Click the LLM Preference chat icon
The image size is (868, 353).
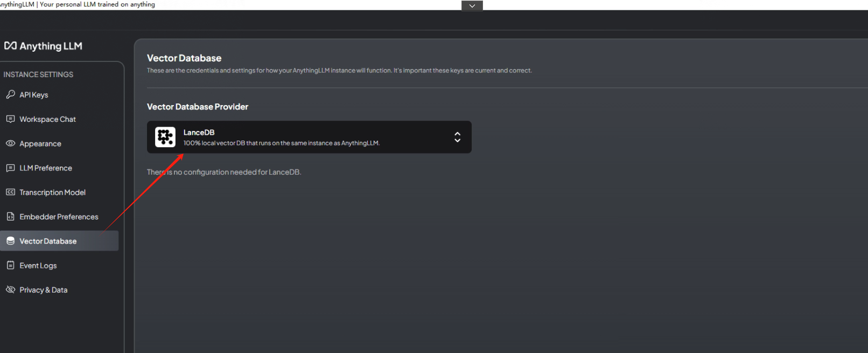10,168
